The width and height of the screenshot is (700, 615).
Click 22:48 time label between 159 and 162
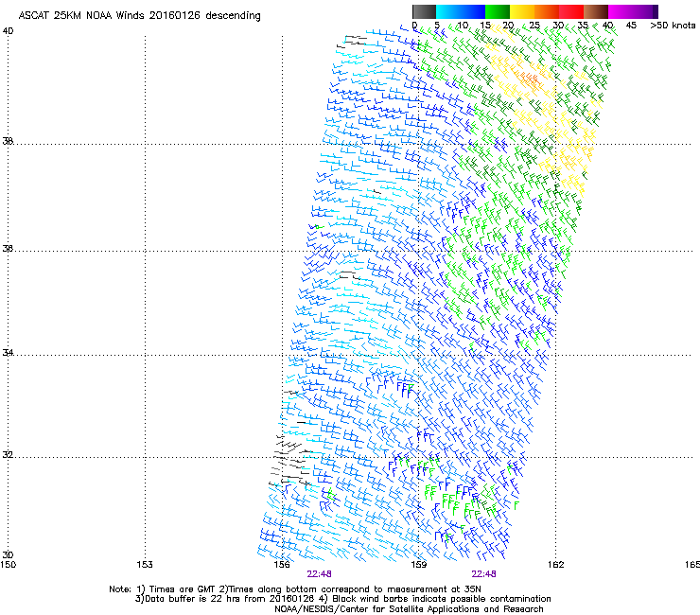tap(484, 574)
